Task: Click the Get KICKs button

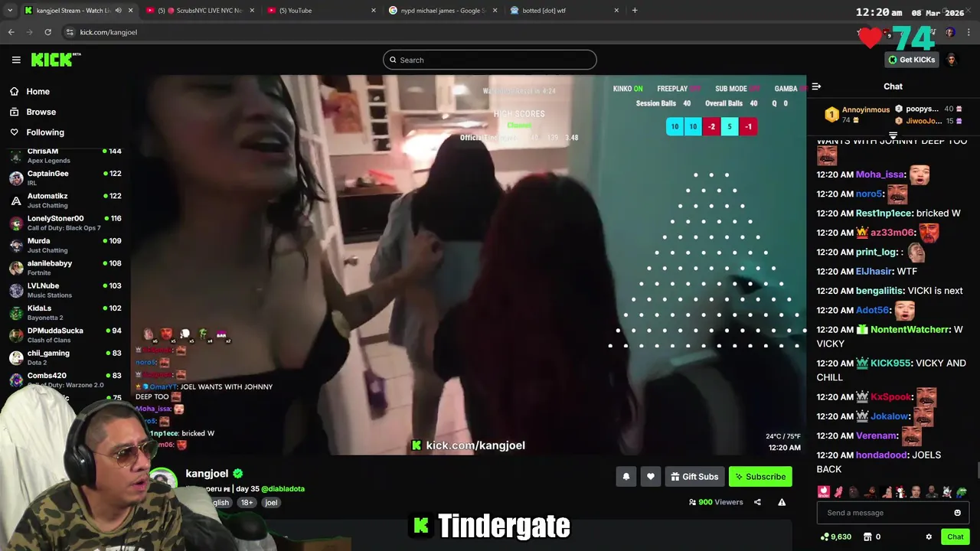Action: point(911,60)
